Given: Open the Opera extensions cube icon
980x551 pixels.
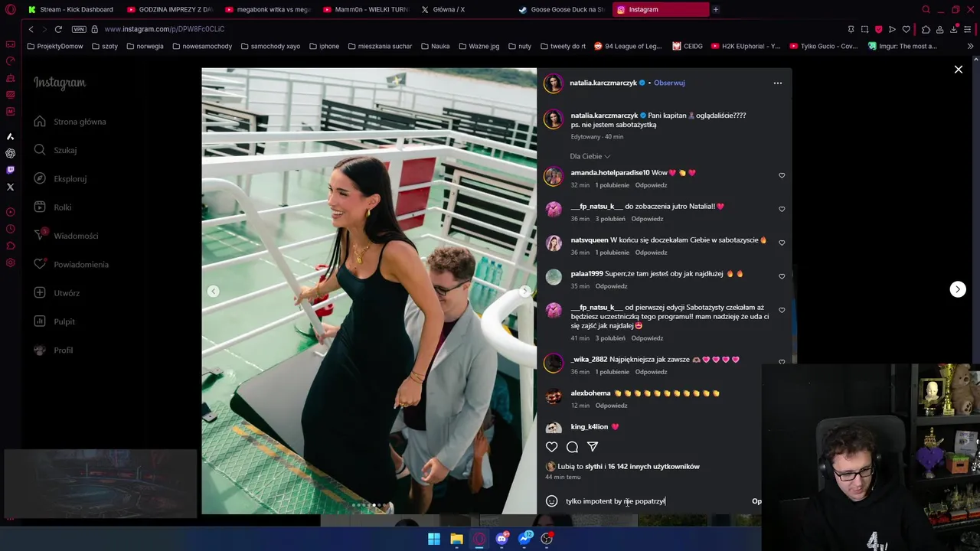Looking at the screenshot, I should [926, 29].
